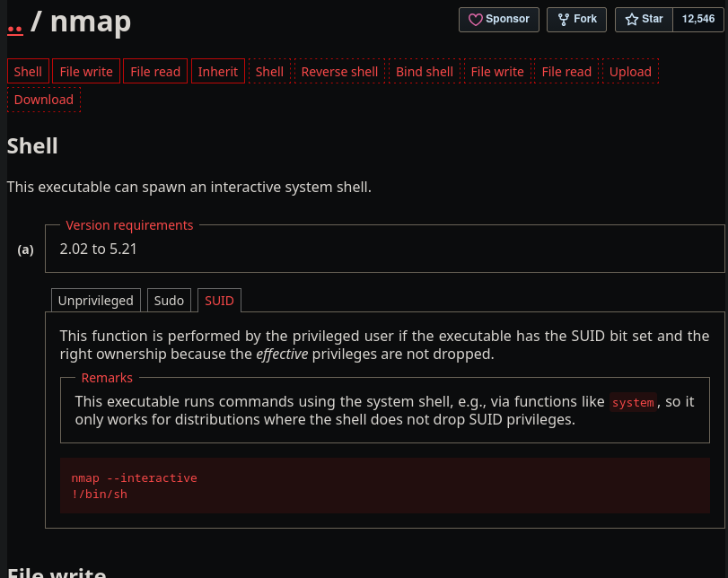Click the dashed-border File write tag
Image resolution: width=728 pixels, height=578 pixels.
coord(497,72)
